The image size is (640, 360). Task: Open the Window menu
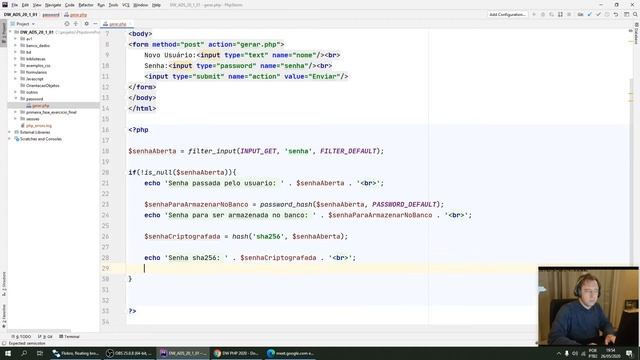141,5
